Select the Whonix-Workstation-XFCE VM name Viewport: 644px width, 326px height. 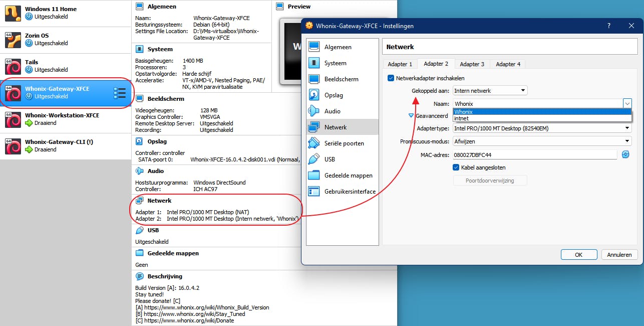[62, 115]
